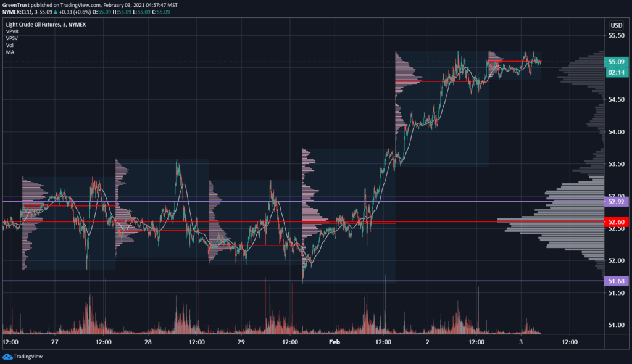
Task: Select the VPSV indicator label
Action: click(x=12, y=38)
